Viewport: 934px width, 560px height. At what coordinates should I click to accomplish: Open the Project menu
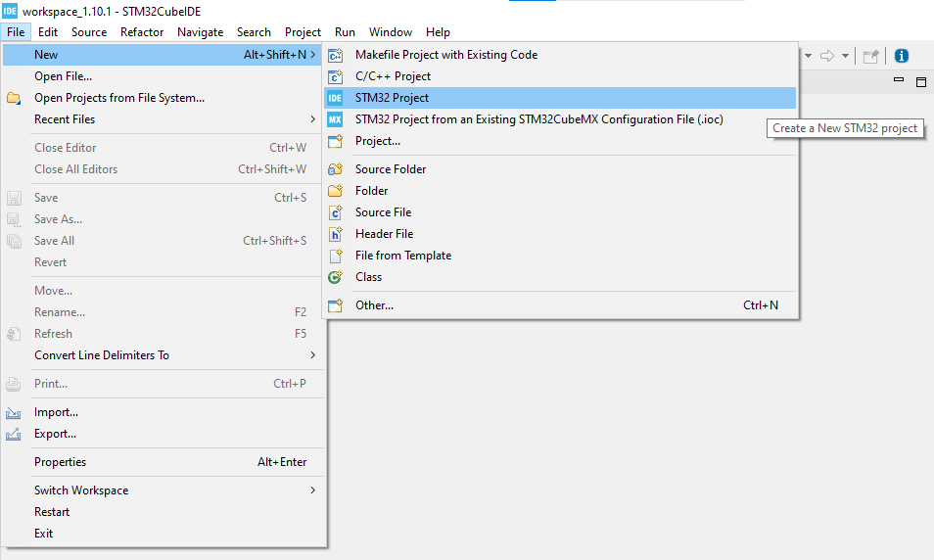[303, 32]
